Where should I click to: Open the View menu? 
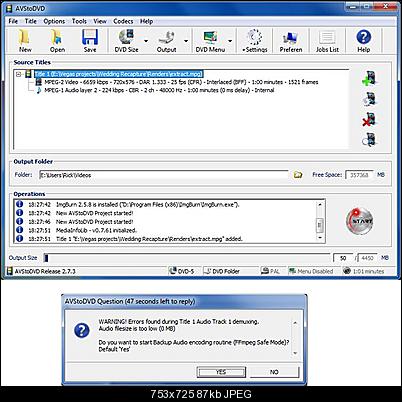pos(100,21)
